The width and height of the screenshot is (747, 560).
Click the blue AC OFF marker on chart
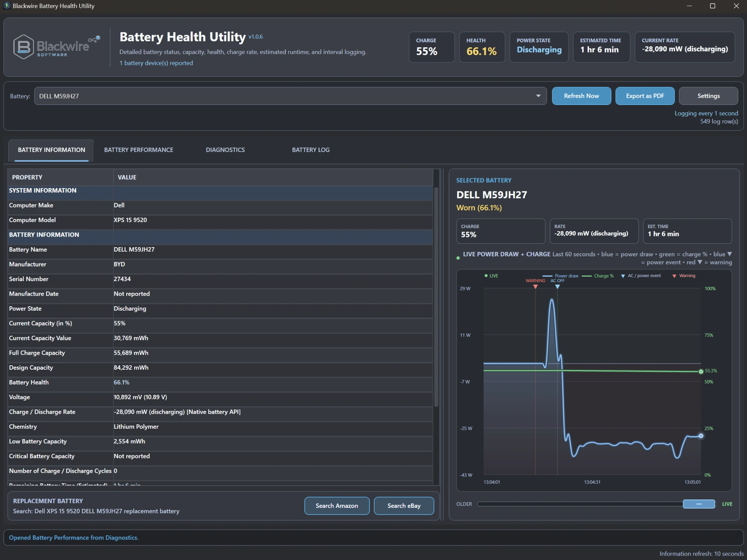click(x=557, y=287)
